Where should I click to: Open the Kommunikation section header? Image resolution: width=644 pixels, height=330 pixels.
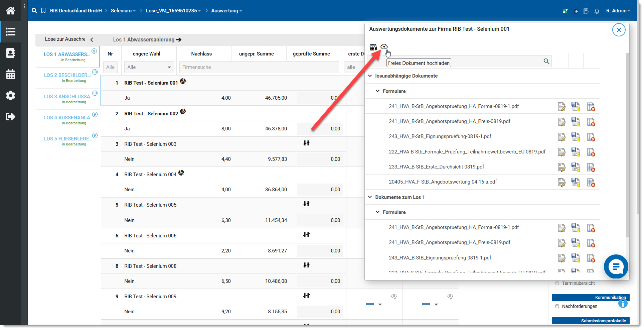tap(591, 297)
